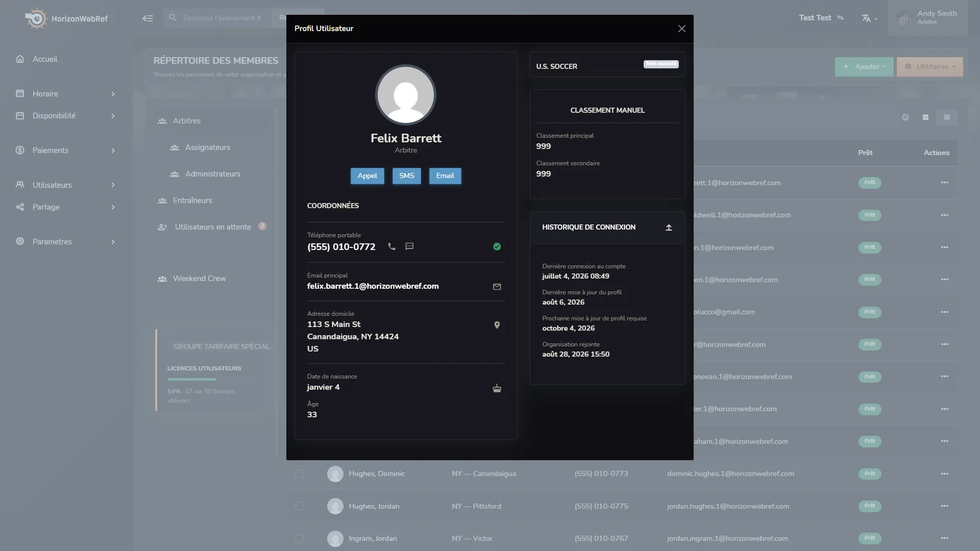This screenshot has height=551, width=980.
Task: Switch to grid view icon
Action: (x=925, y=117)
